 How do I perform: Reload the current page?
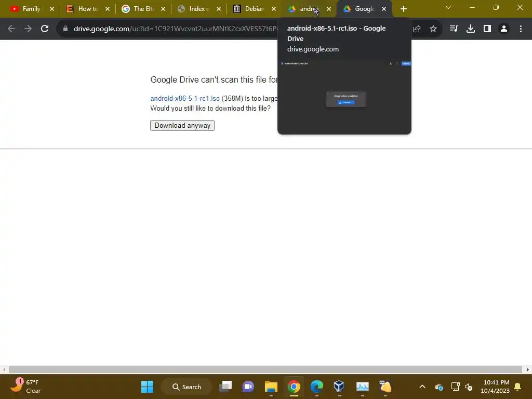[x=45, y=29]
